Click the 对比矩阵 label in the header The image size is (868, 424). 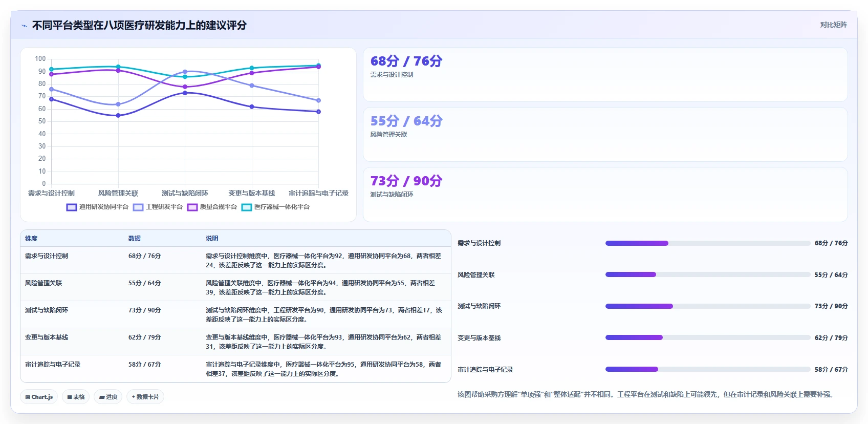[833, 25]
